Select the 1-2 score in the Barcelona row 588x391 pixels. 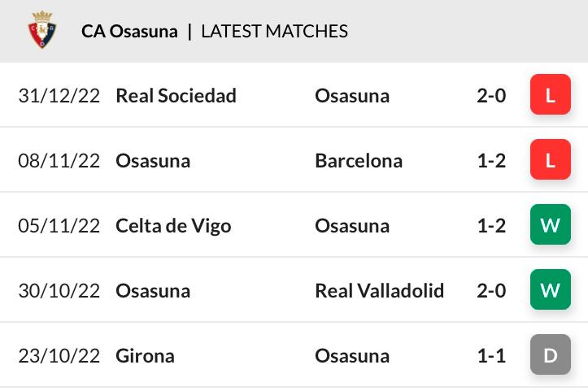(491, 161)
